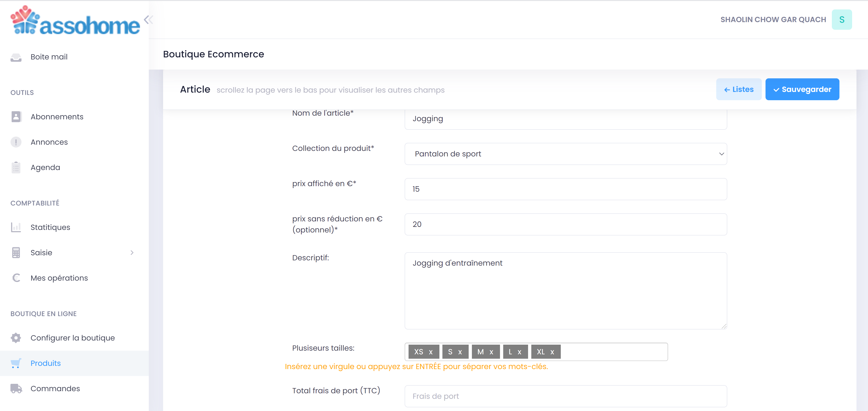Viewport: 868px width, 411px height.
Task: Open Mes opérations euro icon
Action: 16,277
